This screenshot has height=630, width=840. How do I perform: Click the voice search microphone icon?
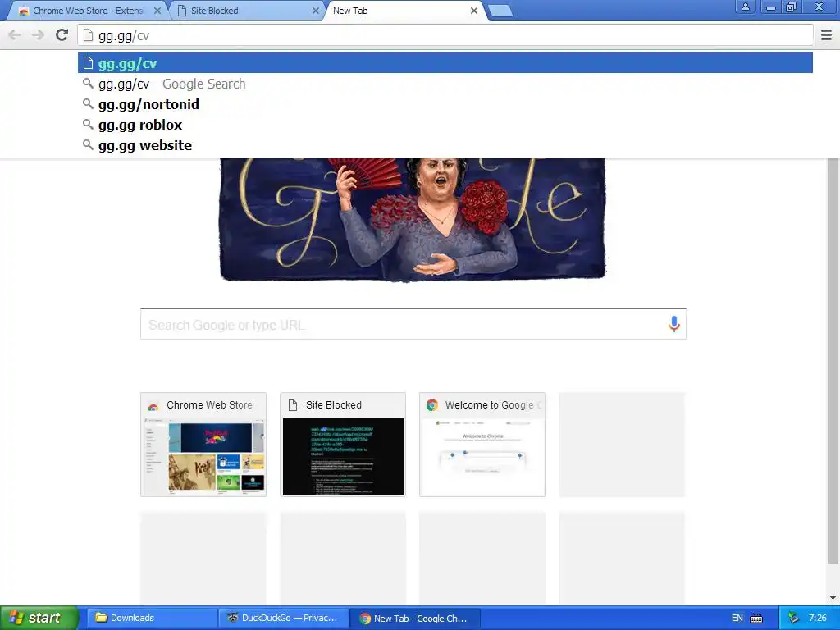tap(674, 324)
